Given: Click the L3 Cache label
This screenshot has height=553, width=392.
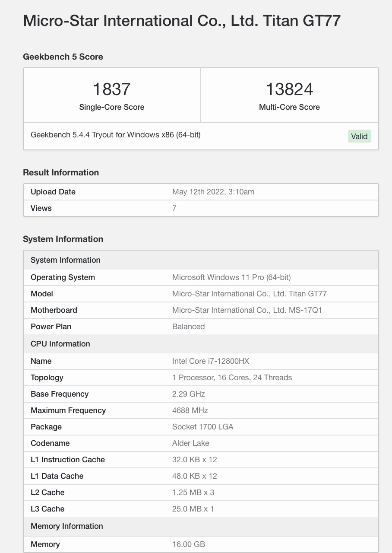Looking at the screenshot, I should [x=47, y=509].
